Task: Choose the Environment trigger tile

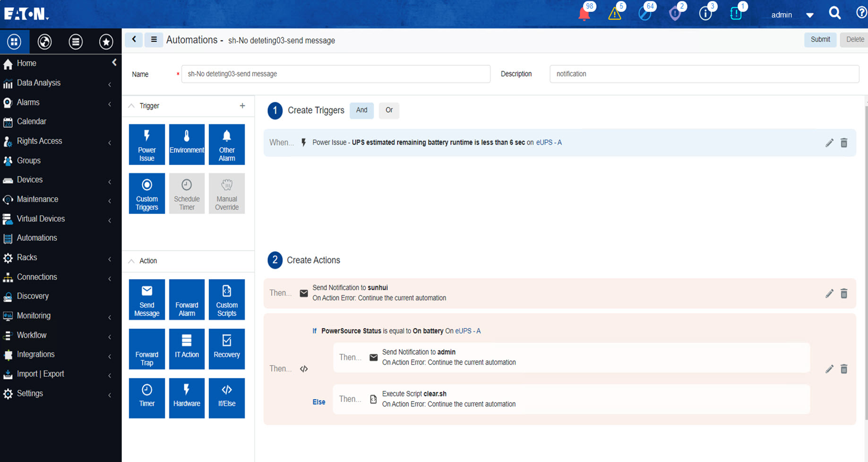Action: [187, 145]
